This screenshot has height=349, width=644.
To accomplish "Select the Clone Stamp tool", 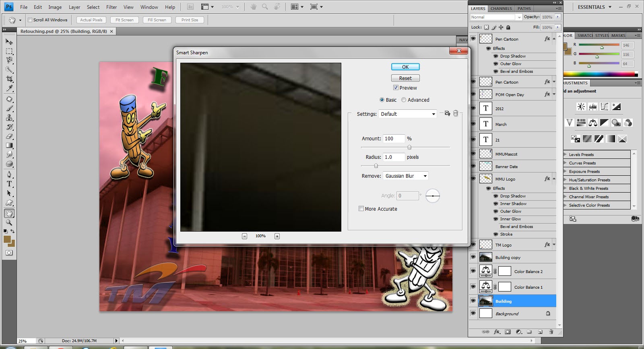I will [9, 118].
